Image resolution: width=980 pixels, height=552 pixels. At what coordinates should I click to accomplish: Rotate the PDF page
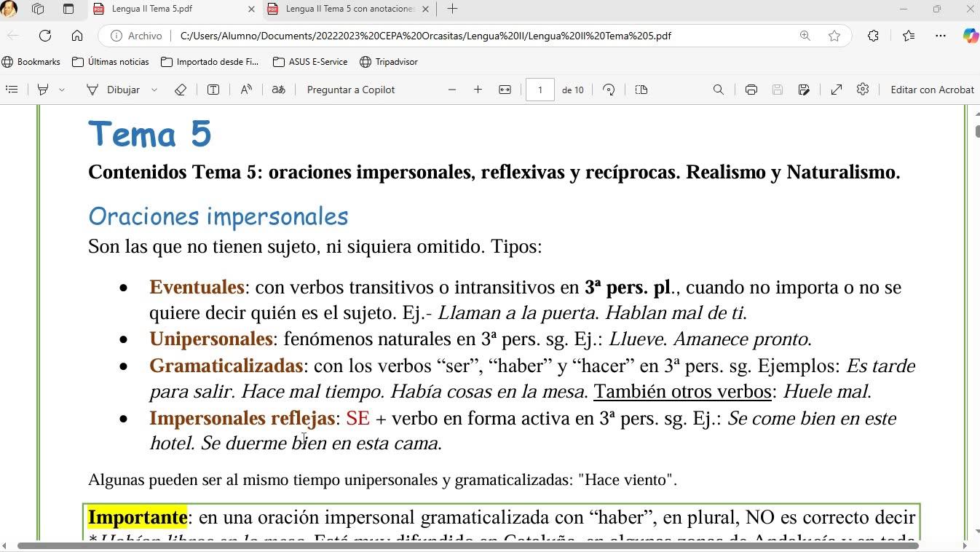point(609,90)
